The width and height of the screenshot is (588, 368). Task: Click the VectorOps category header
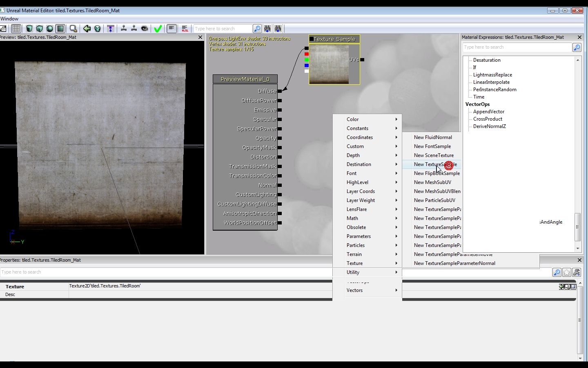coord(477,104)
